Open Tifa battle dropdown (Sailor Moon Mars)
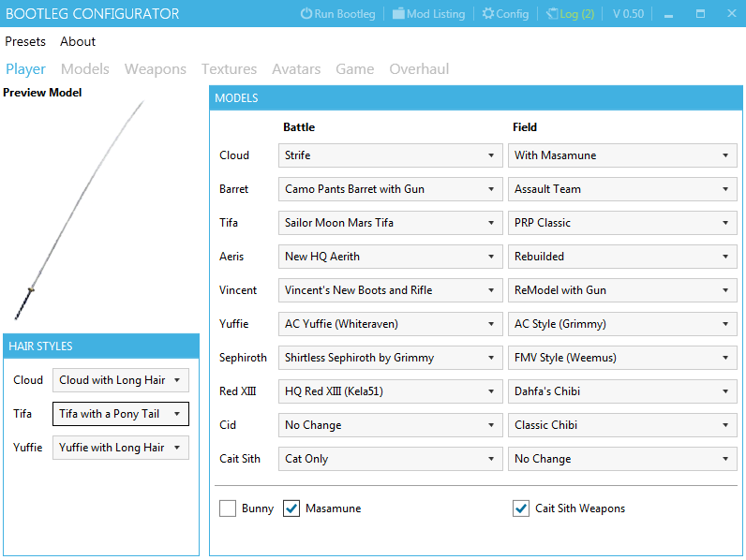746x560 pixels. click(x=390, y=223)
